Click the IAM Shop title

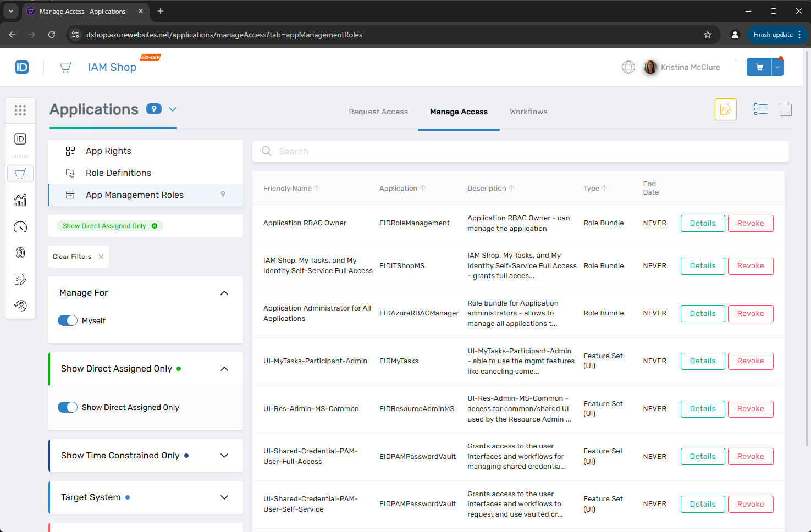pyautogui.click(x=112, y=67)
